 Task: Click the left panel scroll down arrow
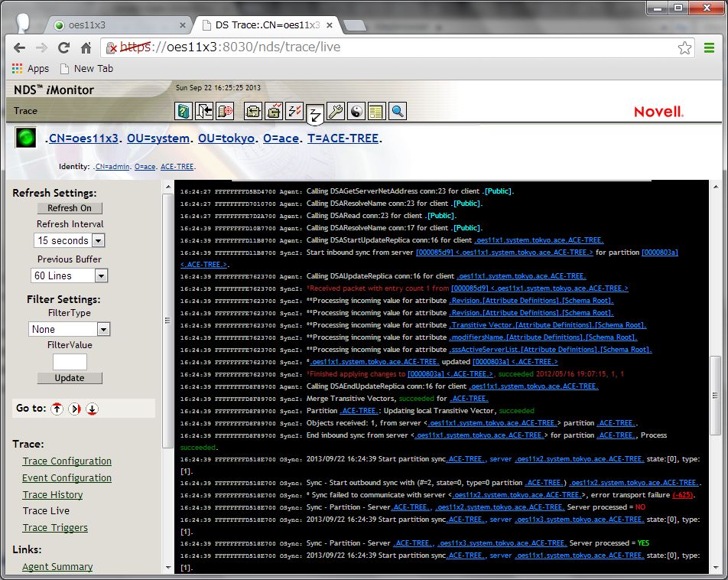(167, 568)
